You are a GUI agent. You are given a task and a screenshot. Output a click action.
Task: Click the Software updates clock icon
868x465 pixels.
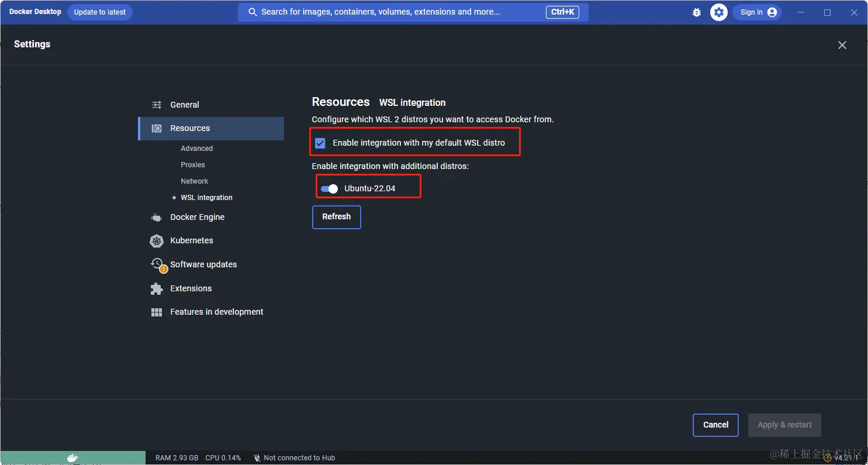tap(158, 264)
